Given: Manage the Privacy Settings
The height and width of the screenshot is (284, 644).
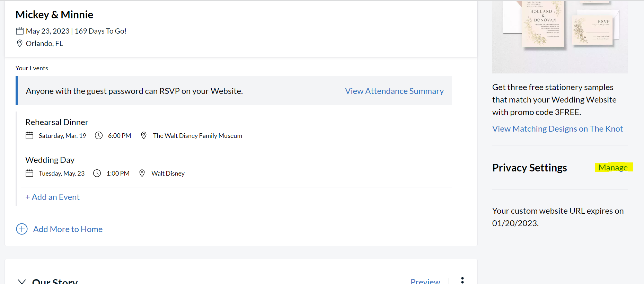Looking at the screenshot, I should (x=613, y=168).
